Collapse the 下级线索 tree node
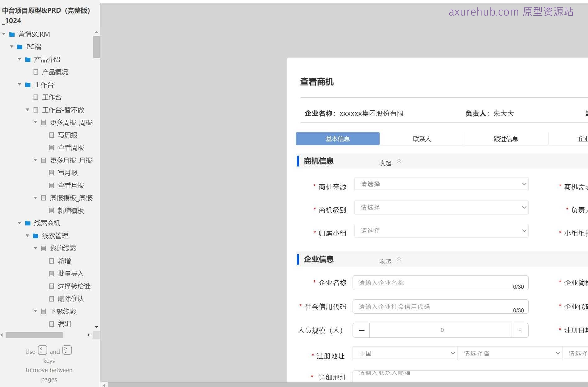Viewport: 588px width, 387px height. coord(35,311)
